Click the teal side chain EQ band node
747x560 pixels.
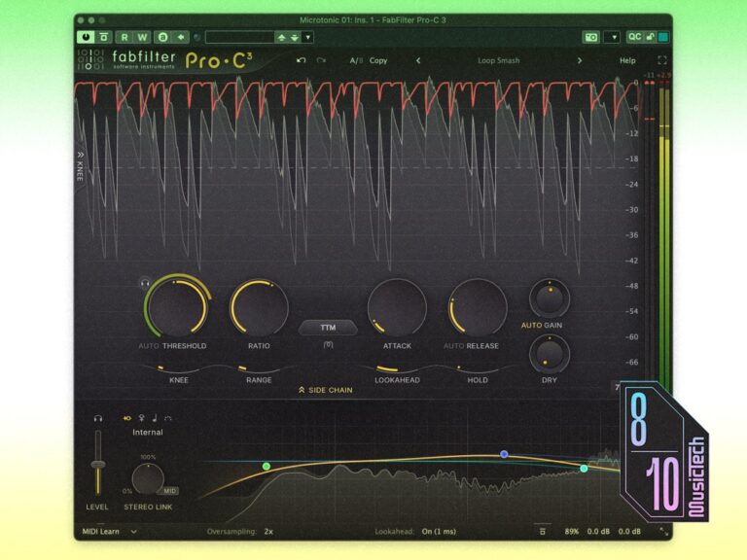[x=584, y=469]
